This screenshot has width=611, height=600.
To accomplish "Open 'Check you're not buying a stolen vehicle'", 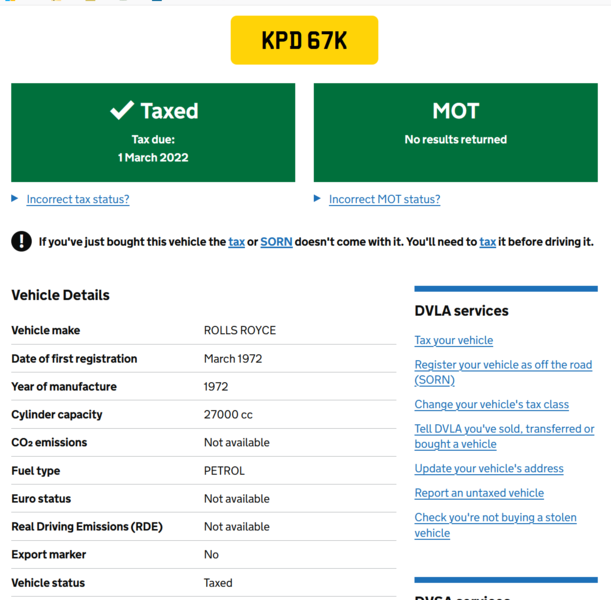I will coord(495,518).
